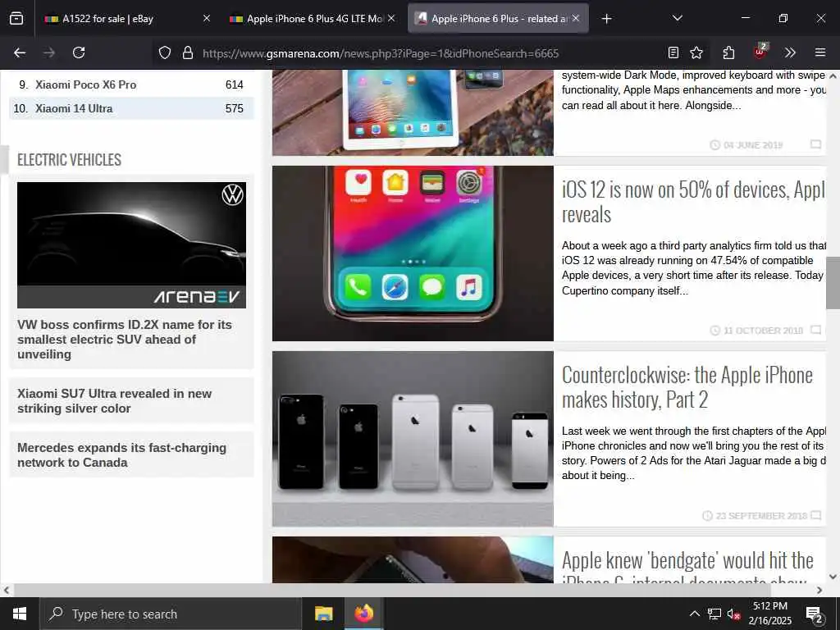Click the page scrollbar down arrow
Image resolution: width=840 pixels, height=630 pixels.
(833, 577)
